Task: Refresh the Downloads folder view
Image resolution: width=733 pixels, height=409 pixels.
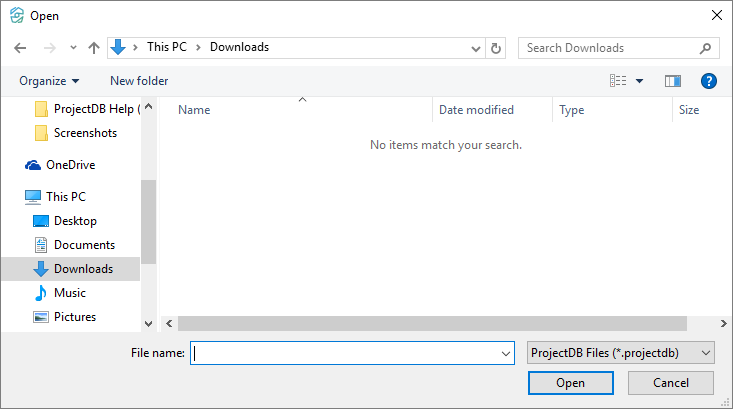Action: click(x=496, y=48)
